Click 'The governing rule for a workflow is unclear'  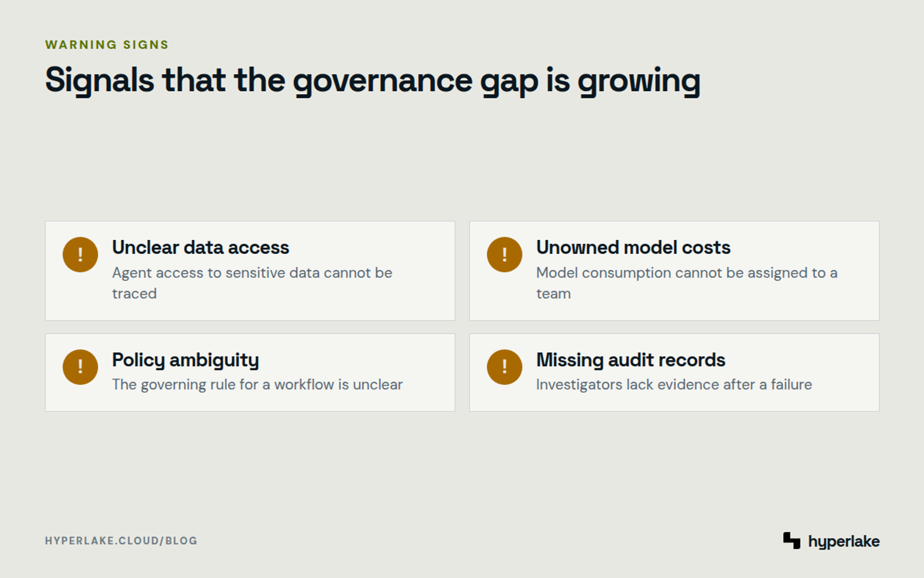258,384
